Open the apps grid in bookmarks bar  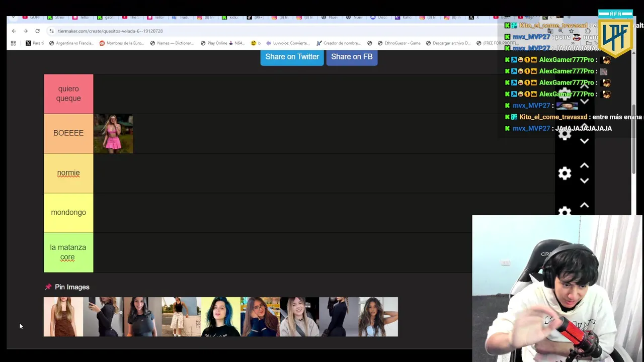click(13, 43)
